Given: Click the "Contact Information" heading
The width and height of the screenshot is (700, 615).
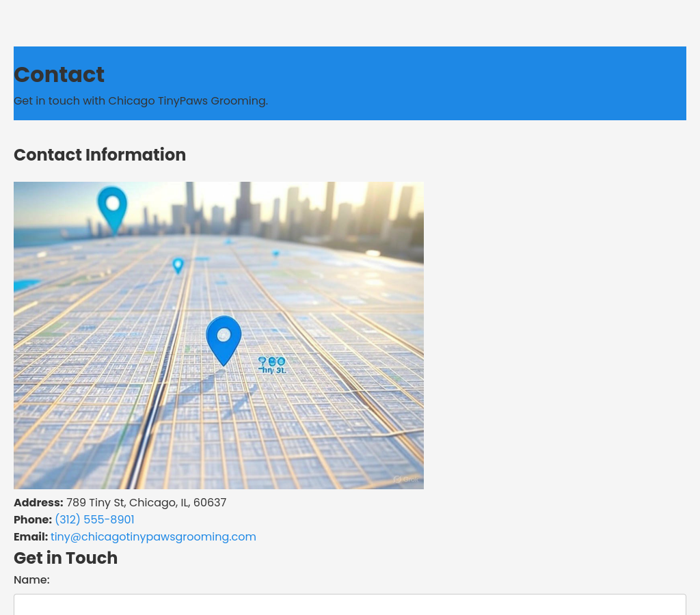Looking at the screenshot, I should (x=100, y=155).
